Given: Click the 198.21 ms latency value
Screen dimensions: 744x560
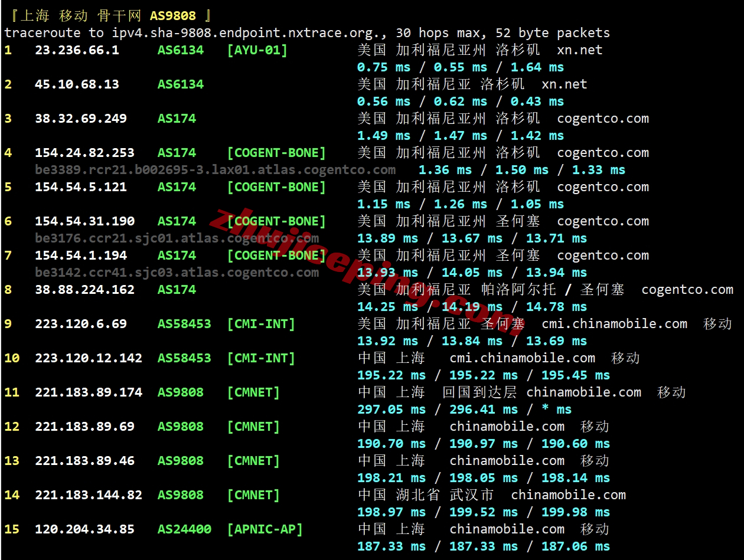Looking at the screenshot, I should pos(391,478).
